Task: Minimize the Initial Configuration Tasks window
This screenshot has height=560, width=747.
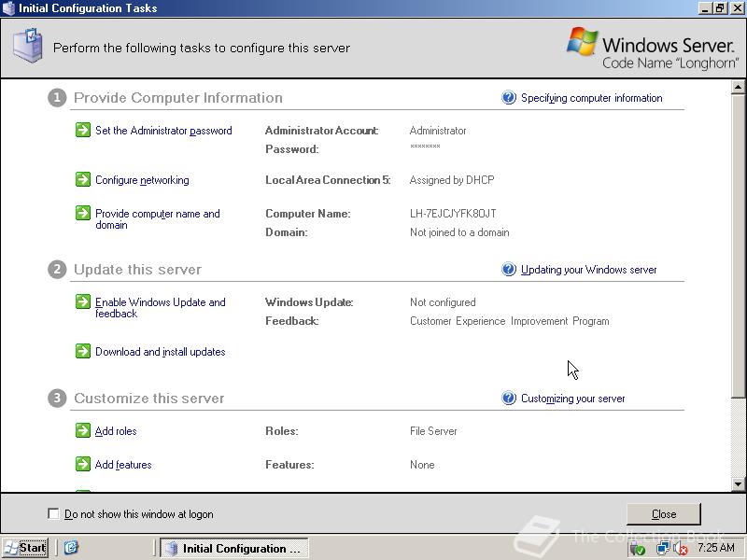Action: click(706, 8)
